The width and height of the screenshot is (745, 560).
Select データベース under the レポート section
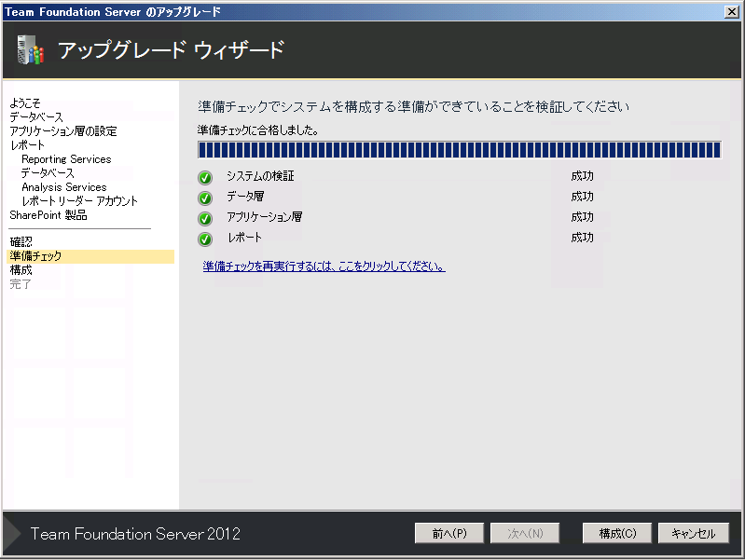[x=48, y=173]
